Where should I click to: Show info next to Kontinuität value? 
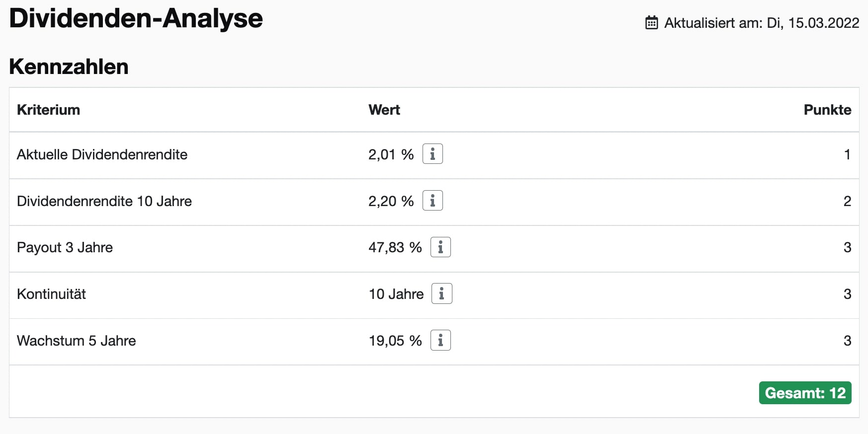pyautogui.click(x=442, y=293)
